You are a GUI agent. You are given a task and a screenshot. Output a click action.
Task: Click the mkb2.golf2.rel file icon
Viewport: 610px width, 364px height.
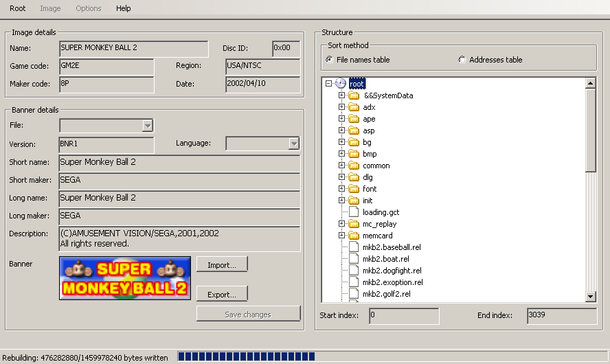coord(354,294)
